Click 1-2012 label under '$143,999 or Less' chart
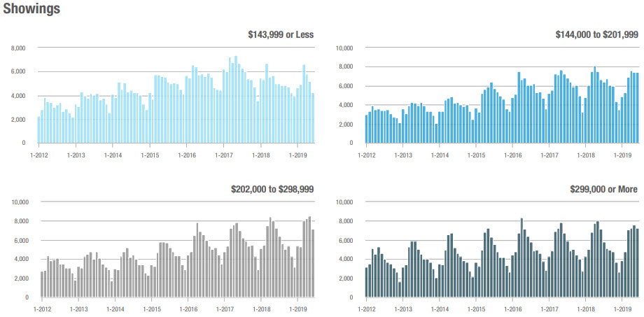This screenshot has width=644, height=317. pos(39,156)
